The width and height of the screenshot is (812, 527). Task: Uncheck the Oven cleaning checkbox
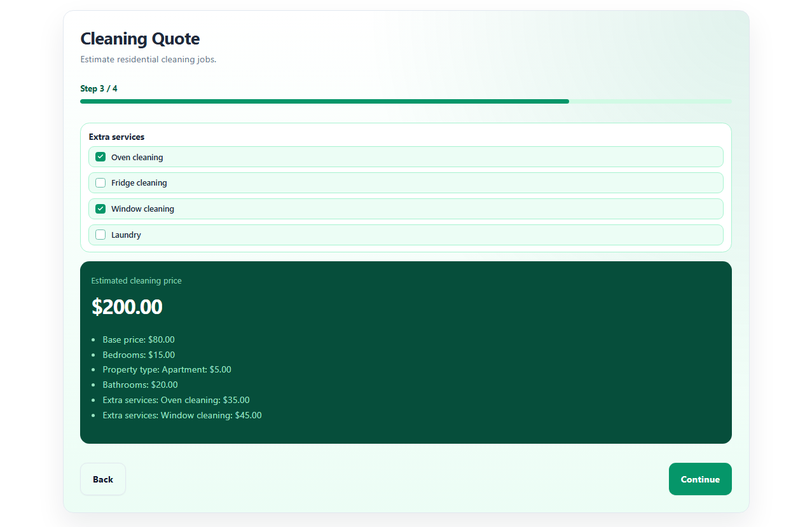pyautogui.click(x=100, y=157)
